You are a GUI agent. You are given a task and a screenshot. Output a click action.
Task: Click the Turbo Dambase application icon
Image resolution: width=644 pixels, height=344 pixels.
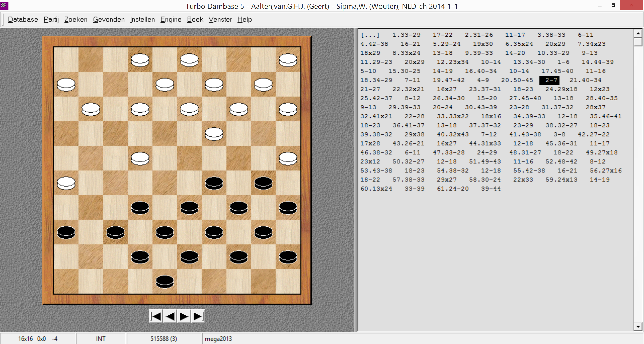point(4,5)
